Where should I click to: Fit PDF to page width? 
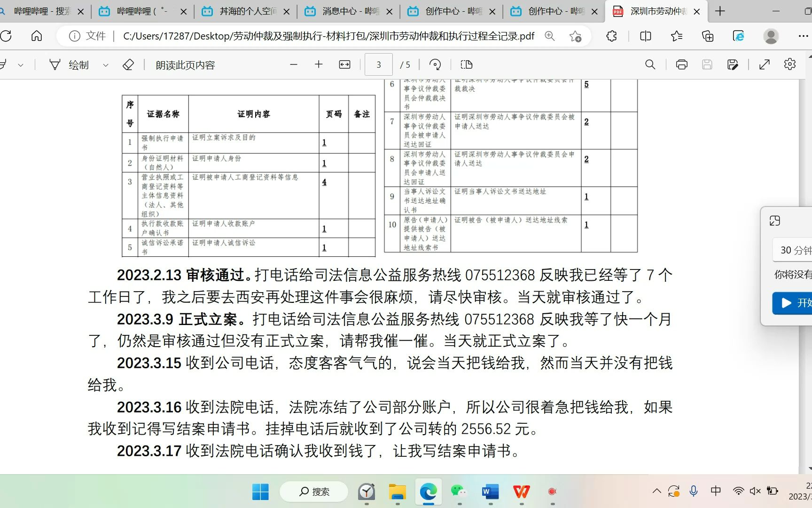pos(344,65)
